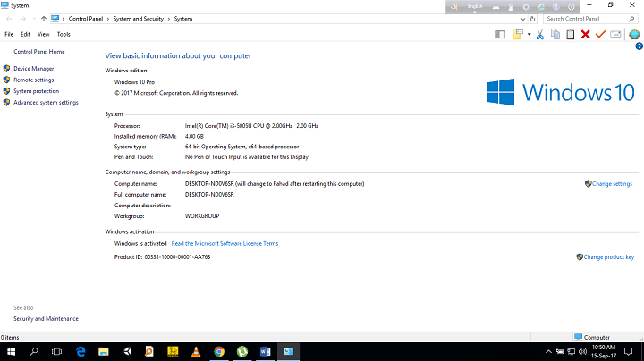644x361 pixels.
Task: Click the search magnifier in search box
Action: pyautogui.click(x=631, y=19)
